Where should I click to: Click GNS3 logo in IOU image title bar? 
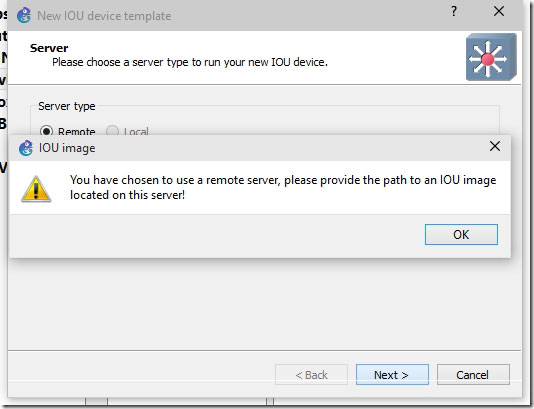click(x=26, y=148)
